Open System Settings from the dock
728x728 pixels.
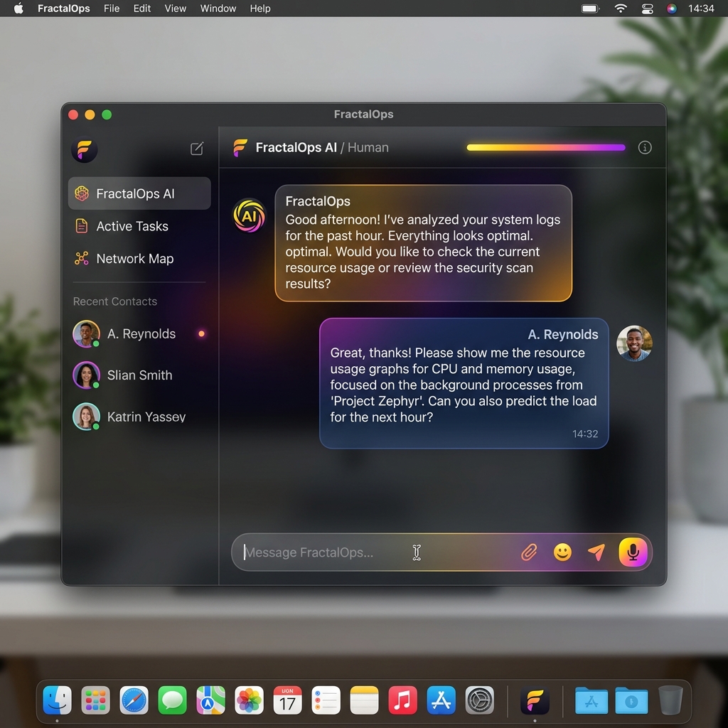pyautogui.click(x=480, y=700)
